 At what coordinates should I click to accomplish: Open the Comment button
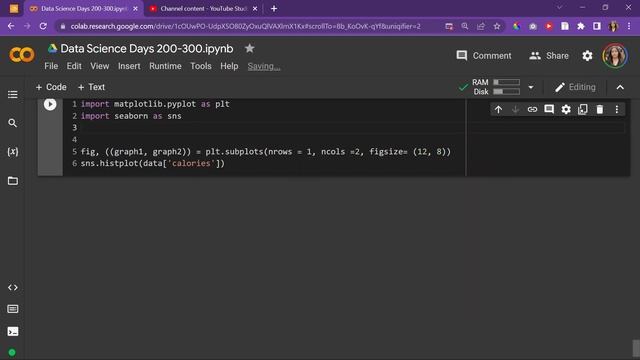(484, 56)
